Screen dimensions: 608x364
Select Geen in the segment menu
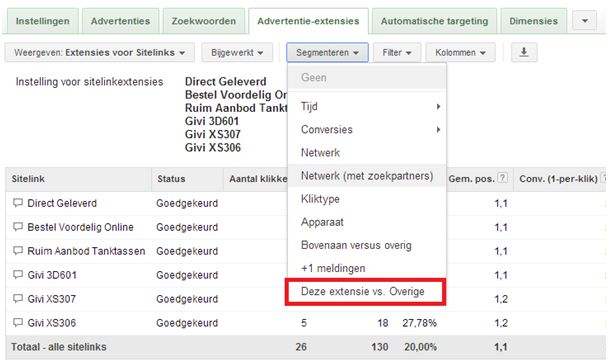pos(367,78)
